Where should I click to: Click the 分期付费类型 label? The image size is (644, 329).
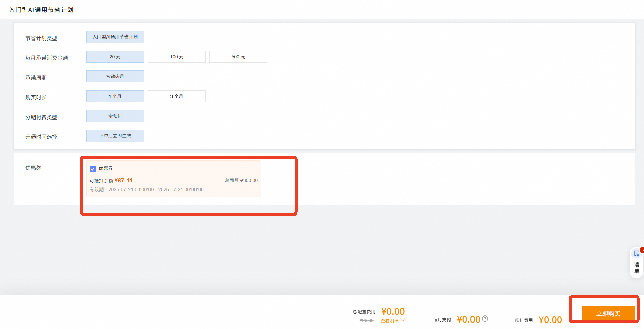pyautogui.click(x=41, y=117)
